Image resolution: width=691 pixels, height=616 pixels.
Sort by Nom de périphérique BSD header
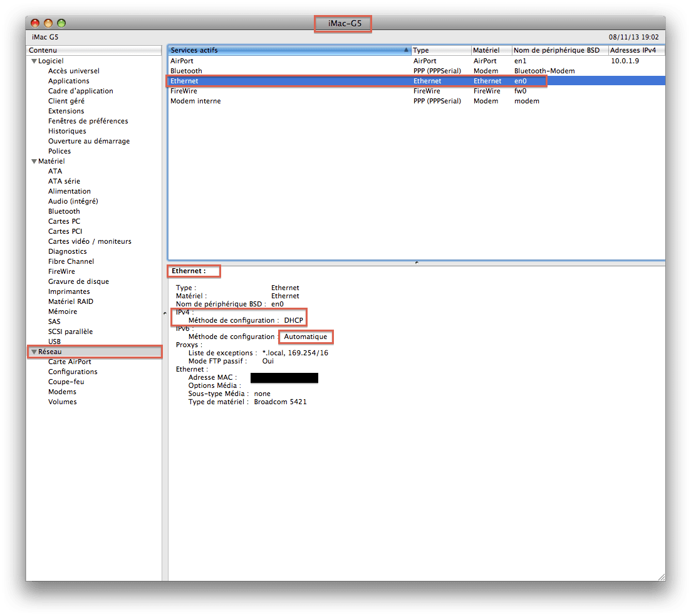click(x=560, y=50)
